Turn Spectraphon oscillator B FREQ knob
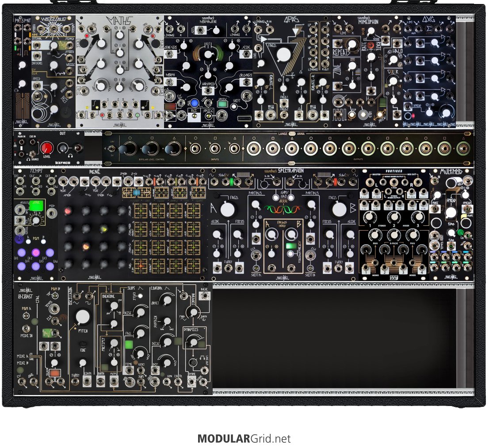 point(339,210)
